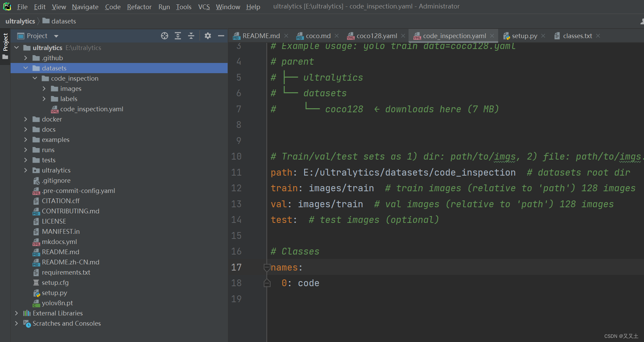Select CITATION.cff in project tree
644x342 pixels.
click(x=61, y=201)
